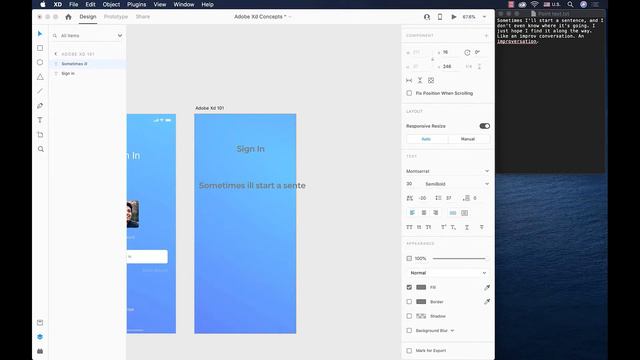This screenshot has width=640, height=360.
Task: Select the 'Sometimes ill' text layer
Action: click(x=88, y=64)
